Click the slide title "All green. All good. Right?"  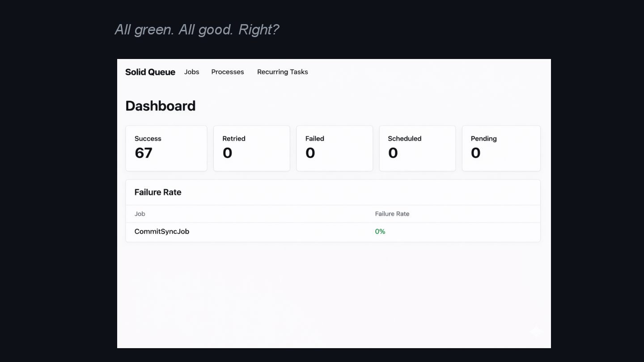[197, 29]
